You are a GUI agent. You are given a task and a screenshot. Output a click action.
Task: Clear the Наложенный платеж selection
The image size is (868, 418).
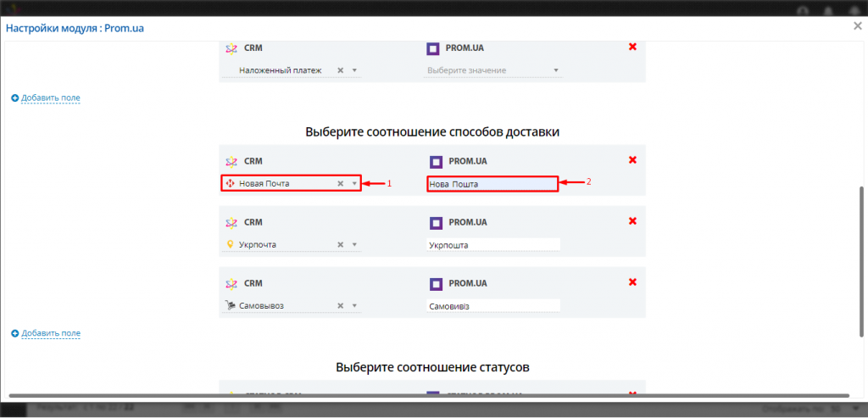point(341,70)
